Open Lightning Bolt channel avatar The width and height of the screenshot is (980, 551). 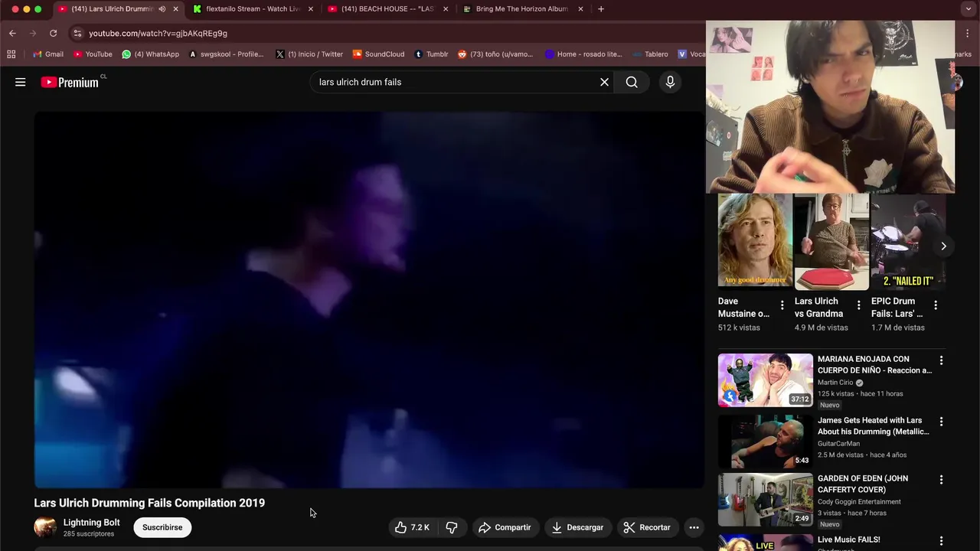coord(45,527)
